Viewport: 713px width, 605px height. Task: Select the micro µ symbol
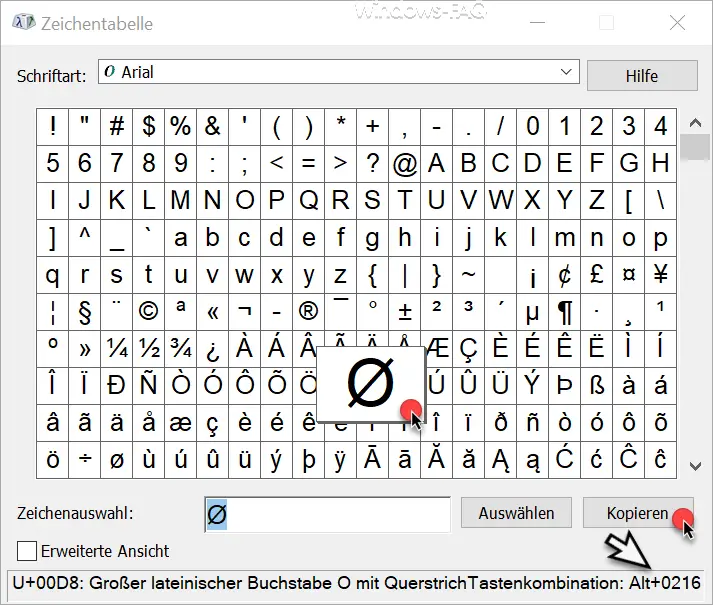click(532, 312)
